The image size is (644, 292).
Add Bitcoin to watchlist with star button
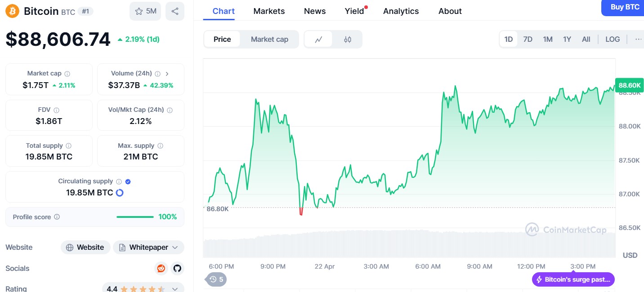(145, 11)
